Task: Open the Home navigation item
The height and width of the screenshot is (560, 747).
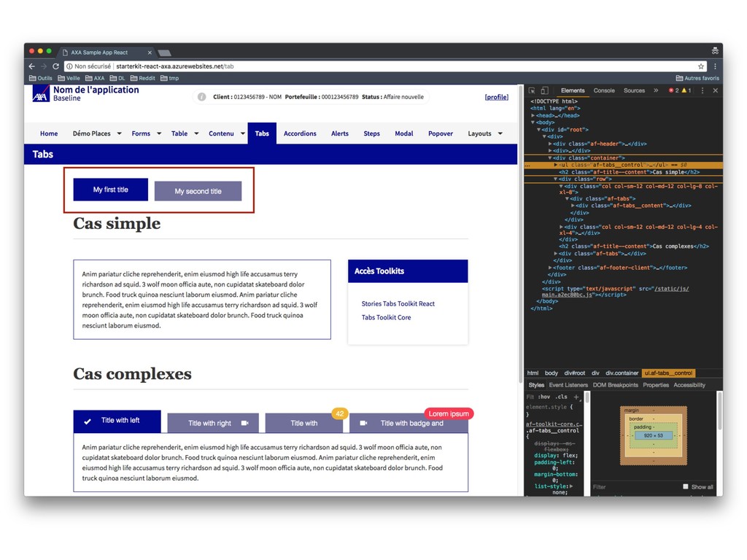Action: (x=49, y=134)
